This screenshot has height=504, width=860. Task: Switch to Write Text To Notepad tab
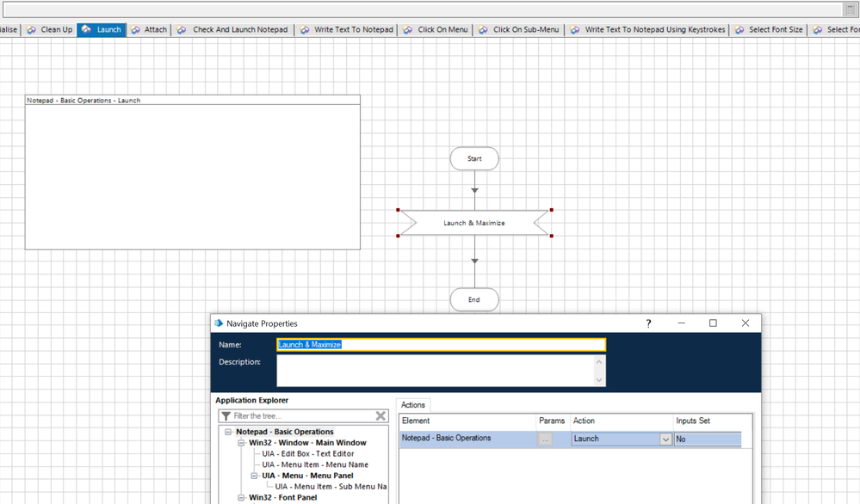[346, 29]
